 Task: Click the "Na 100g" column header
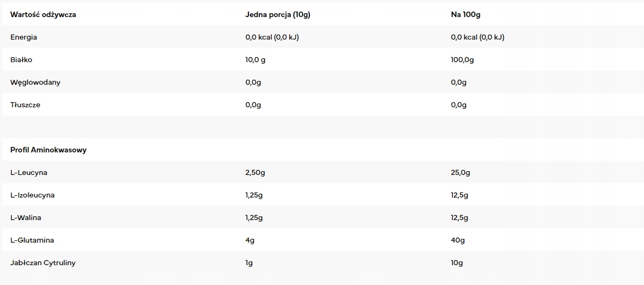click(x=465, y=15)
